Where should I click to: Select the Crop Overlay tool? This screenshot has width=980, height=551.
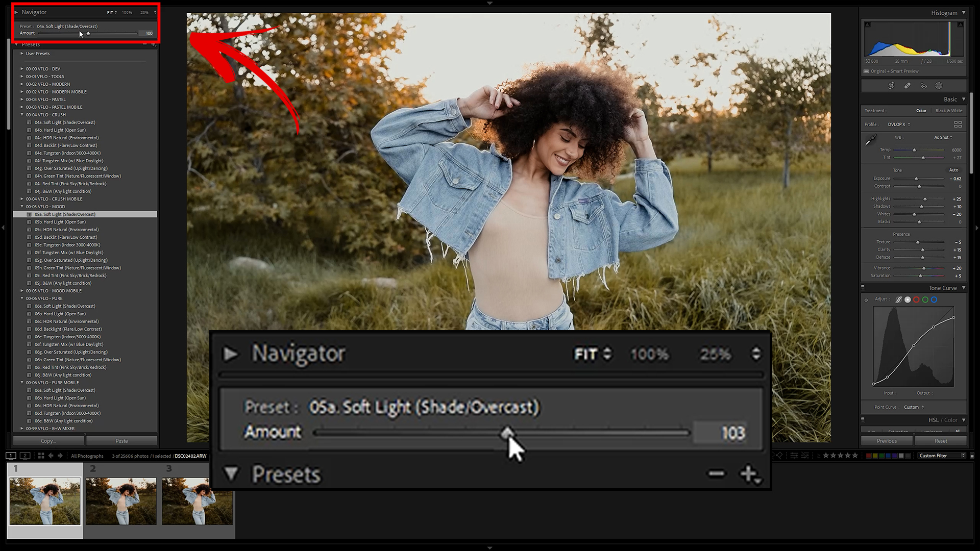[892, 85]
